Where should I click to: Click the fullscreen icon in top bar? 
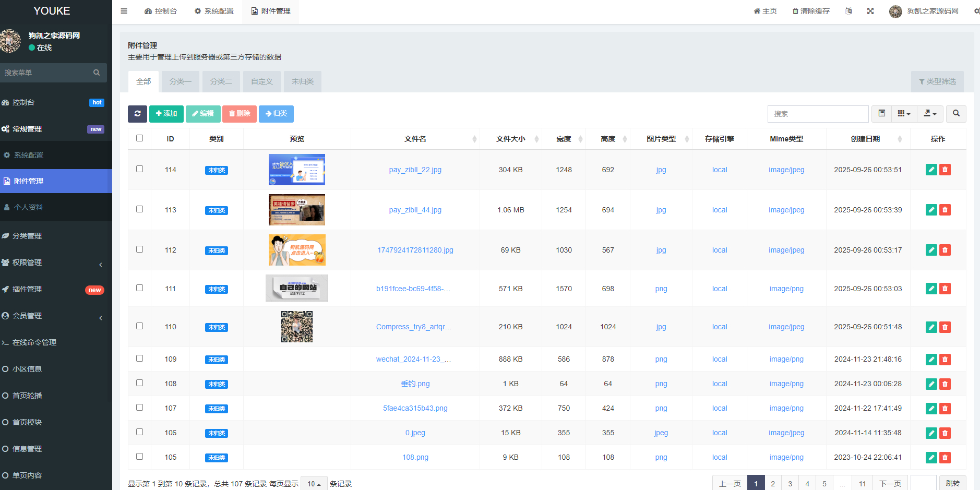[870, 11]
